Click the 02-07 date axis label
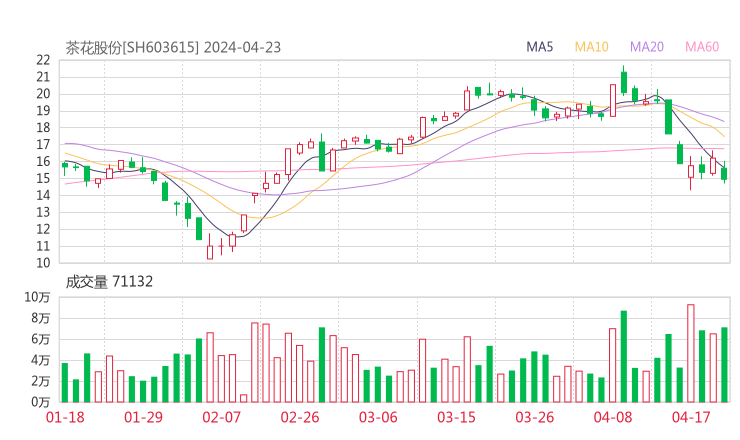 click(x=222, y=417)
